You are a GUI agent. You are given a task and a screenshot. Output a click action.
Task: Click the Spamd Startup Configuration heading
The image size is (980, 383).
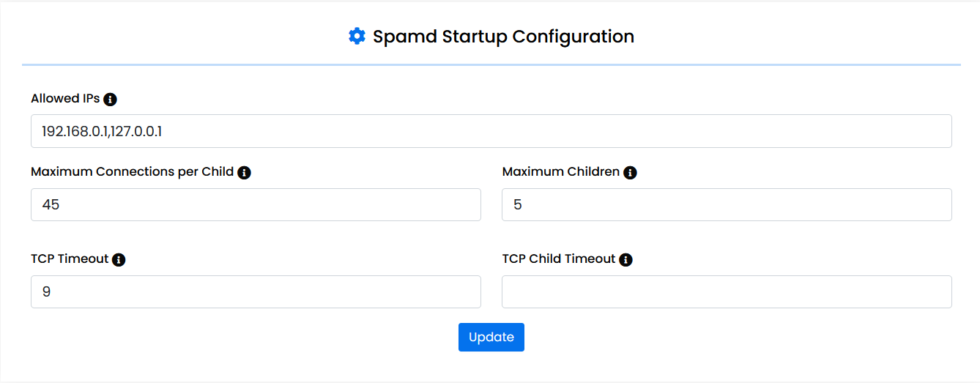pos(503,36)
